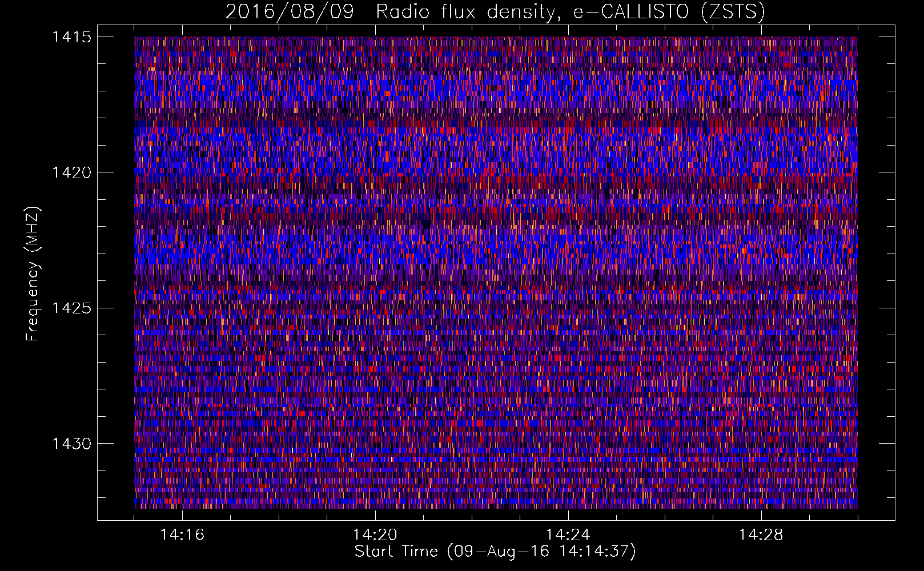This screenshot has height=571, width=924.
Task: Click the 14:20 time axis label
Action: point(375,534)
